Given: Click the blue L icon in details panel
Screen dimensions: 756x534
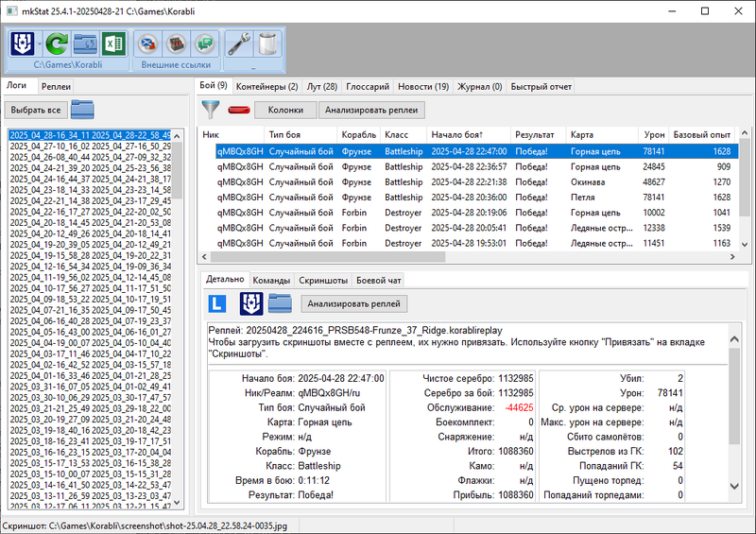Looking at the screenshot, I should point(217,303).
